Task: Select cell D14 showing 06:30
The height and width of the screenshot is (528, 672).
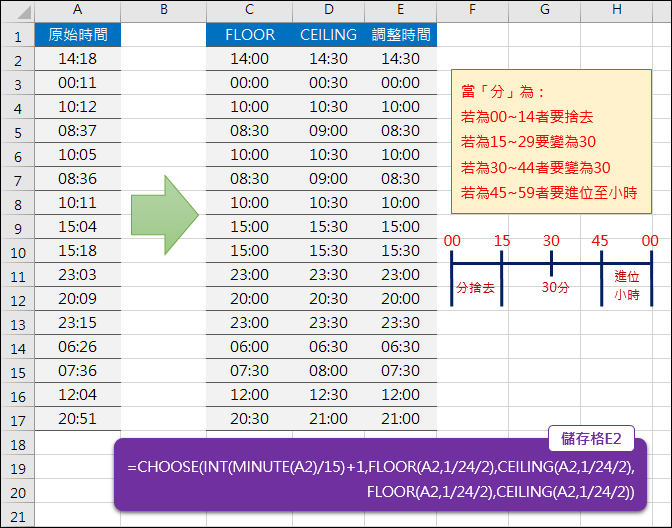Action: pos(329,347)
